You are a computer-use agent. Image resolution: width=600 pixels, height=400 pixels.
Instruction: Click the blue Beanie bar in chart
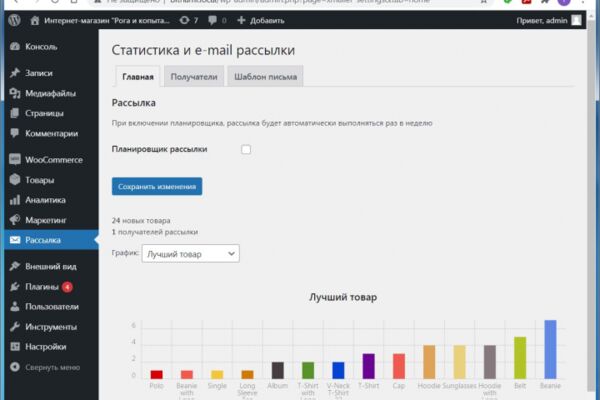550,349
